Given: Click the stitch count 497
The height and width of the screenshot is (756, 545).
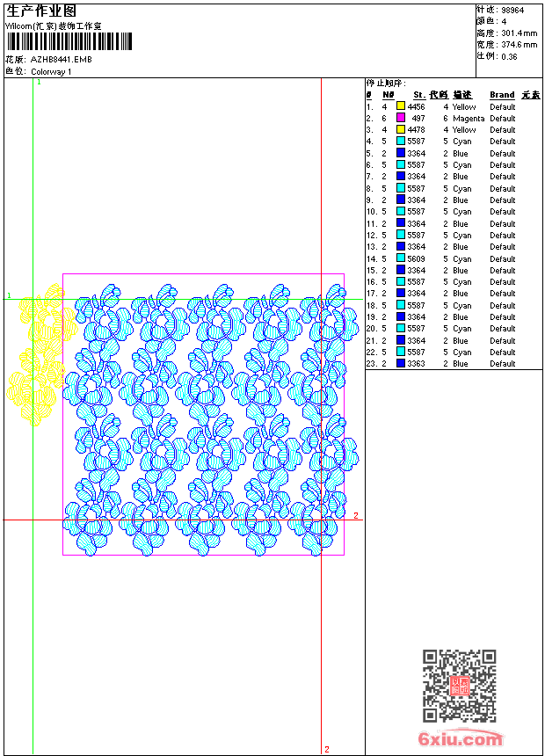Looking at the screenshot, I should pos(418,118).
